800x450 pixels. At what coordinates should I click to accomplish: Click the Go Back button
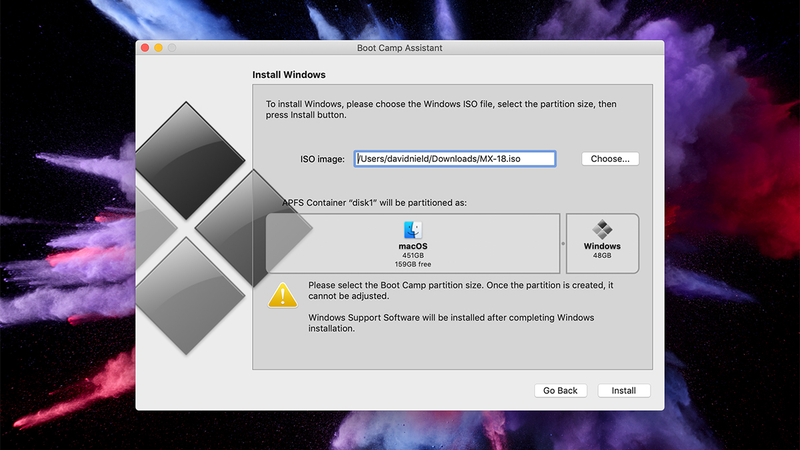click(x=560, y=390)
